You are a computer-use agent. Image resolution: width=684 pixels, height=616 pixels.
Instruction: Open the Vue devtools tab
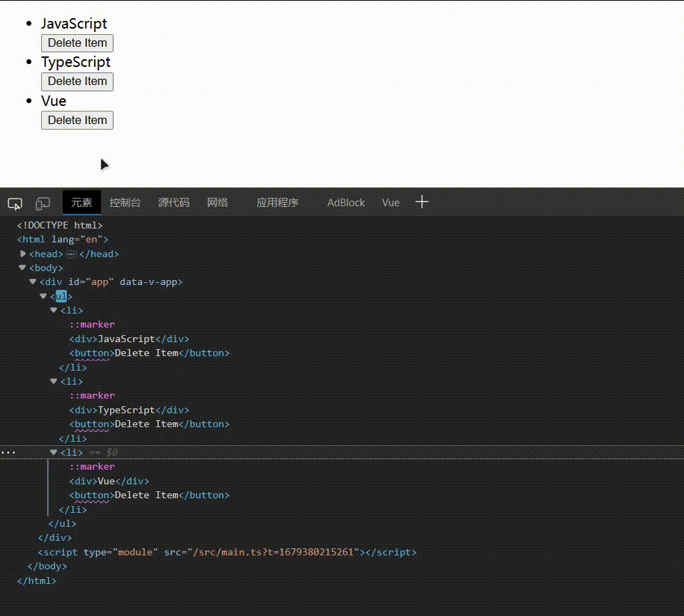[391, 202]
